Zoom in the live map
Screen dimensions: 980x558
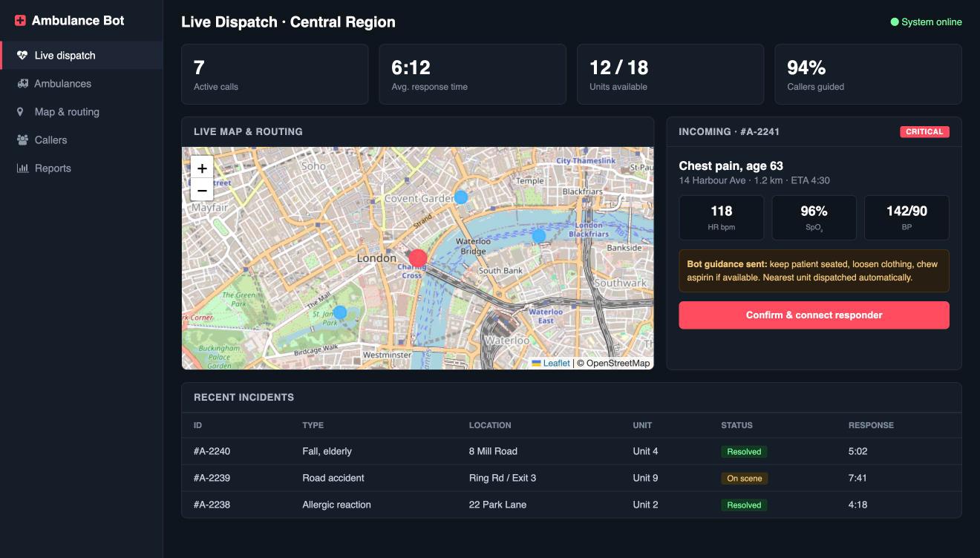point(202,168)
